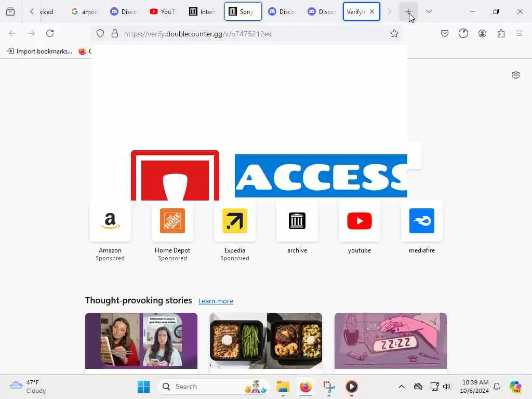The image size is (532, 399).
Task: Switch to the YouTube tab
Action: 163,11
